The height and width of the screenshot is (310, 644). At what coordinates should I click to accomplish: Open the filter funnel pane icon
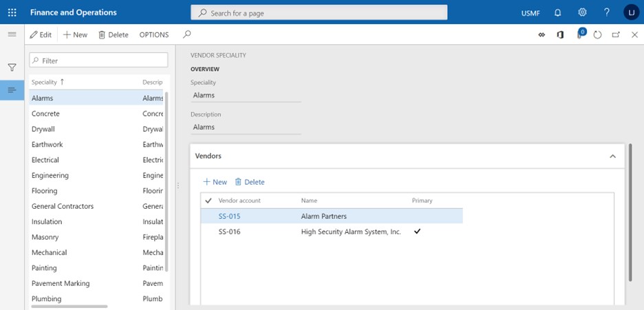tap(12, 68)
